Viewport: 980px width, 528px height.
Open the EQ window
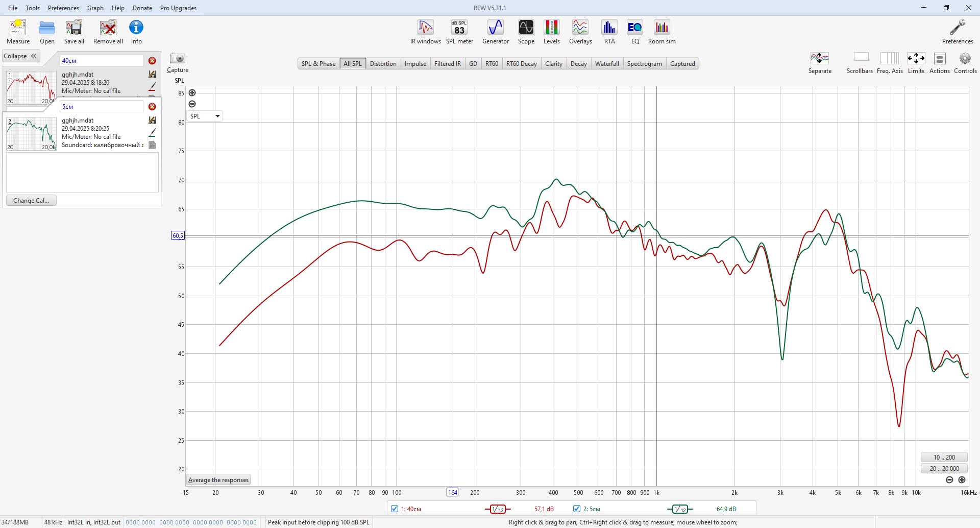635,32
